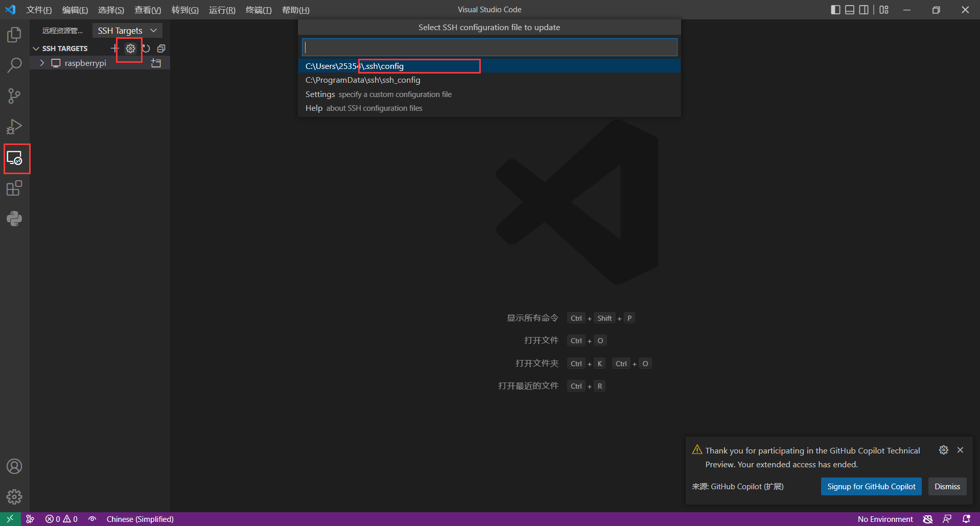Image resolution: width=980 pixels, height=526 pixels.
Task: Open the Python extension icon in sidebar
Action: pos(14,219)
